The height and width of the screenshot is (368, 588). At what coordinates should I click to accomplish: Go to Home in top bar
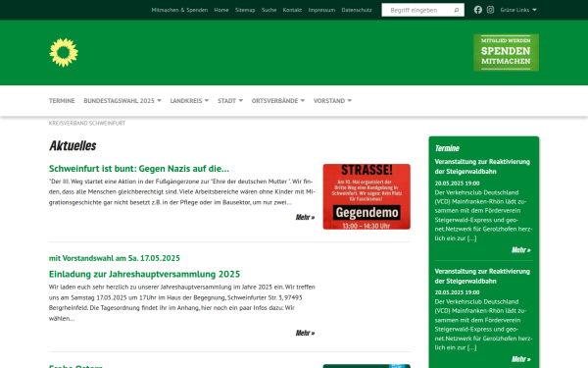221,10
